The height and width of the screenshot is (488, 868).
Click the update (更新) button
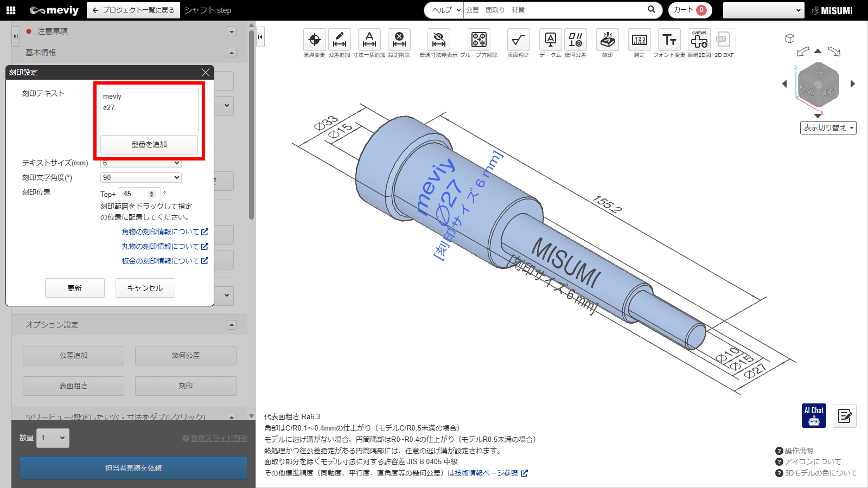coord(75,288)
